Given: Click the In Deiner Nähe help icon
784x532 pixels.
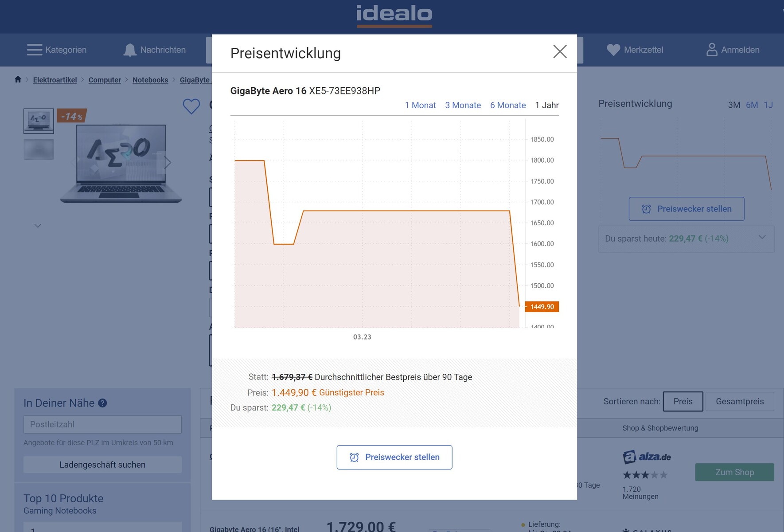Looking at the screenshot, I should (x=102, y=403).
